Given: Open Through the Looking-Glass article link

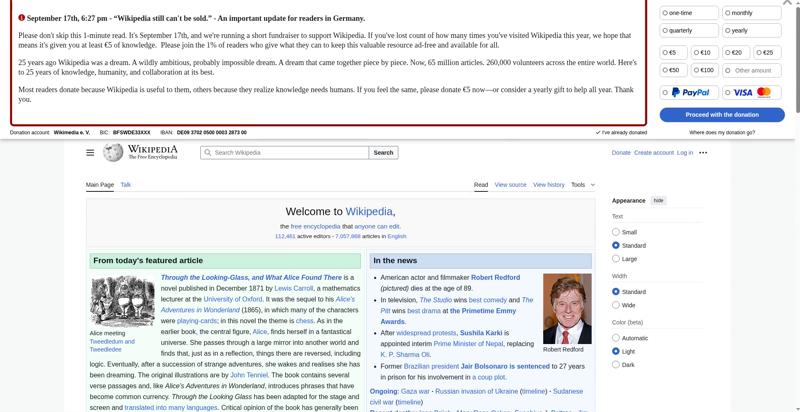Looking at the screenshot, I should pos(251,277).
